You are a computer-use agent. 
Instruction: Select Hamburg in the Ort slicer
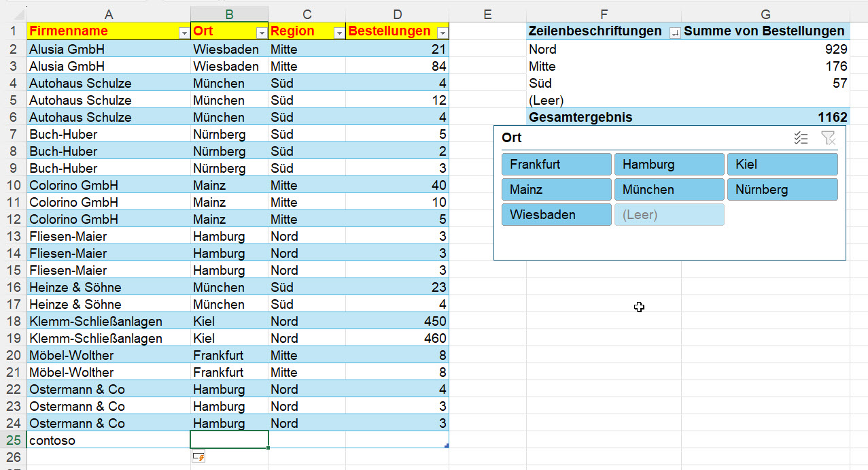tap(669, 165)
